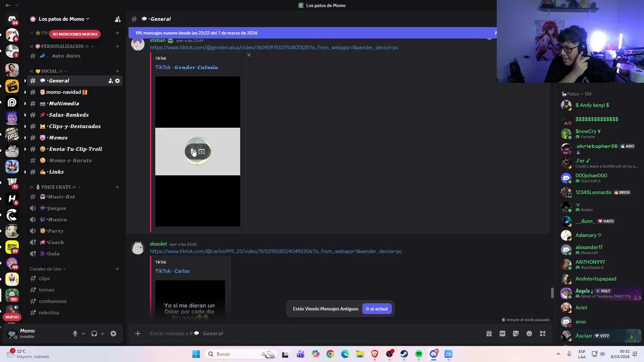Open the Salas-Rankeds channel
Viewport: 644px width, 362px height.
click(75, 115)
